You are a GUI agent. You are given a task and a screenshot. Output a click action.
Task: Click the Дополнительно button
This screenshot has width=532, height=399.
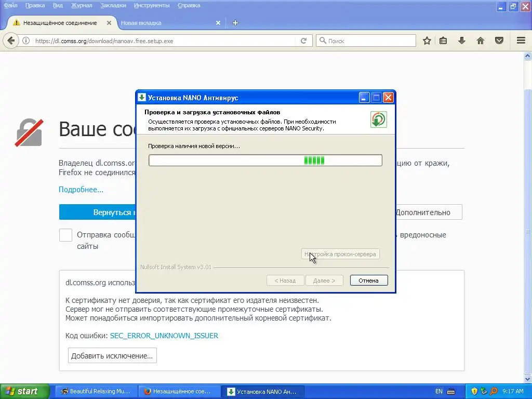[429, 212]
